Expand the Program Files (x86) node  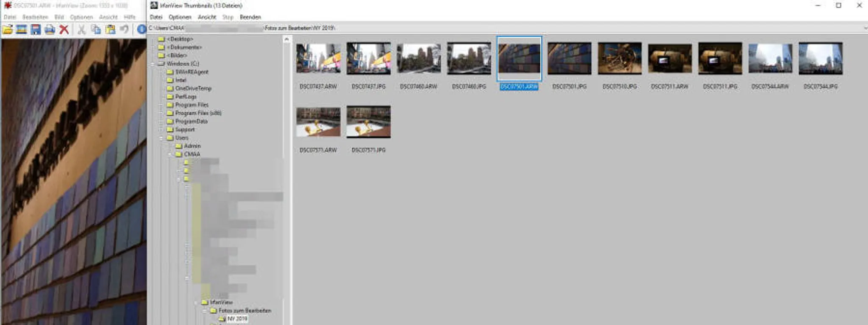point(161,113)
